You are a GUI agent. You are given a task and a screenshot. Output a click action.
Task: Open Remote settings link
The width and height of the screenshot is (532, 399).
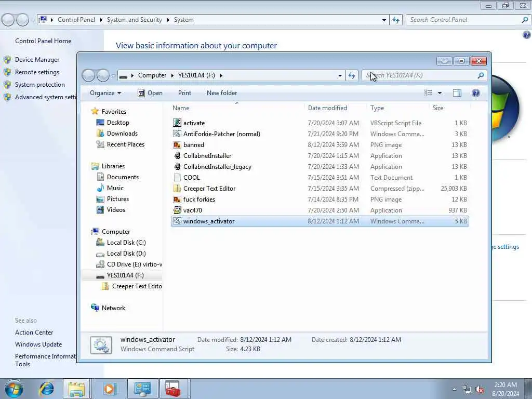(x=37, y=72)
